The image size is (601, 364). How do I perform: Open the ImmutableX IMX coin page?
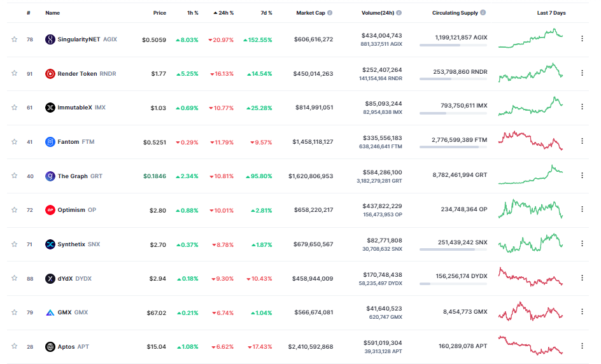point(75,108)
